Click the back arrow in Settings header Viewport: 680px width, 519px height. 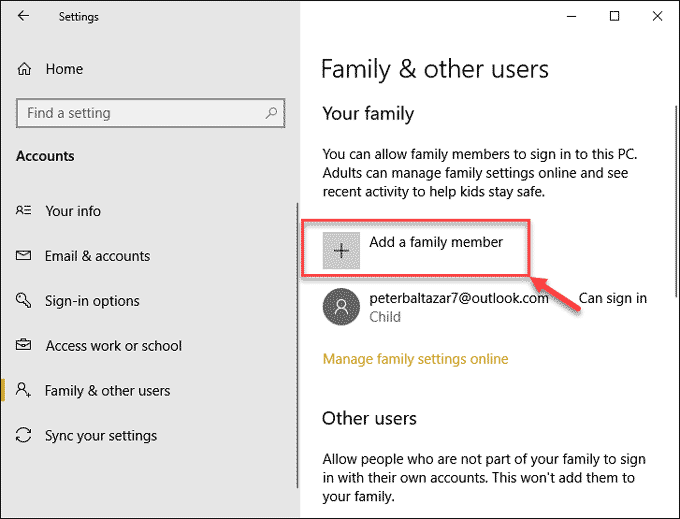click(23, 16)
